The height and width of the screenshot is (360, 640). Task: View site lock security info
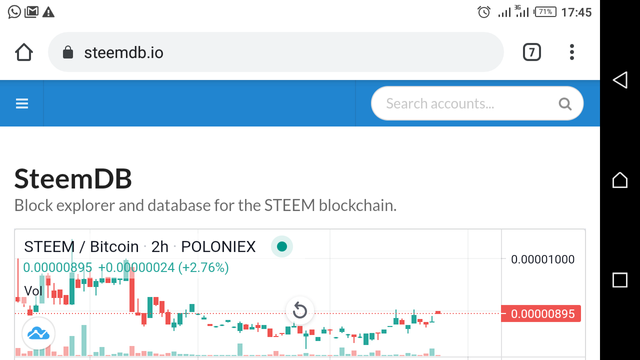coord(68,52)
